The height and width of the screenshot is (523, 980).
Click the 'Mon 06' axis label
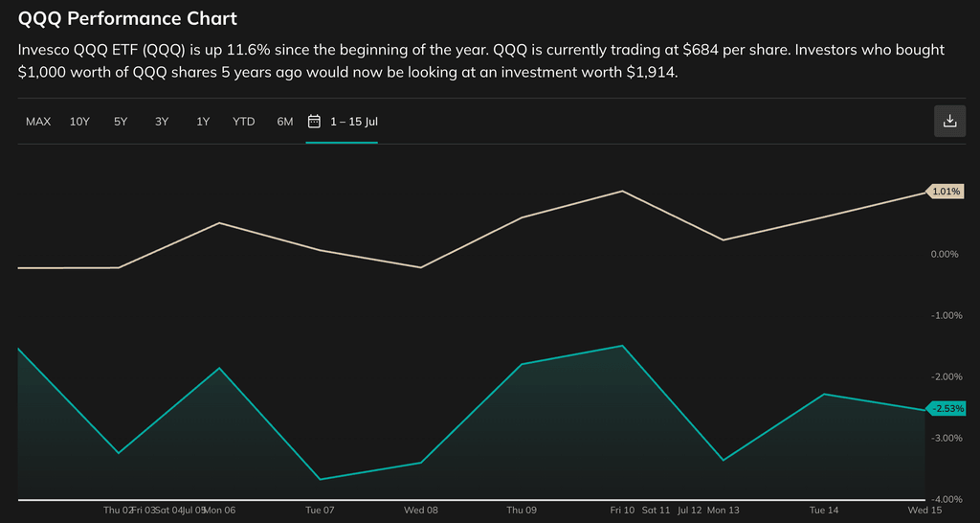221,510
